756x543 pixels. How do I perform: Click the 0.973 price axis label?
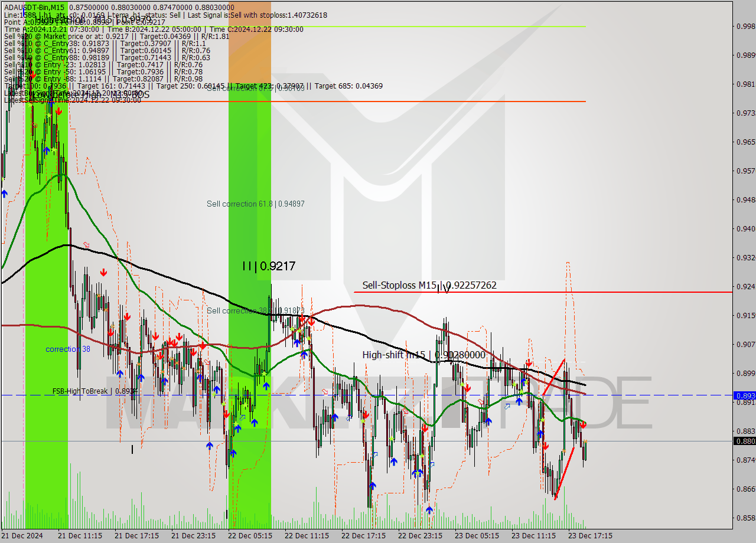point(745,113)
